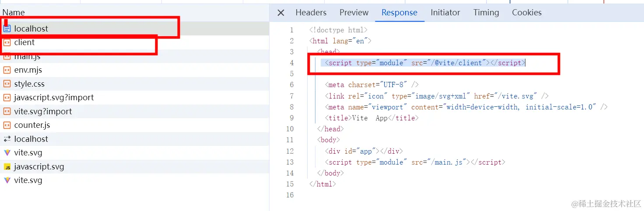This screenshot has height=211, width=644.
Task: Click the script icon next to counter.js
Action: pos(7,125)
